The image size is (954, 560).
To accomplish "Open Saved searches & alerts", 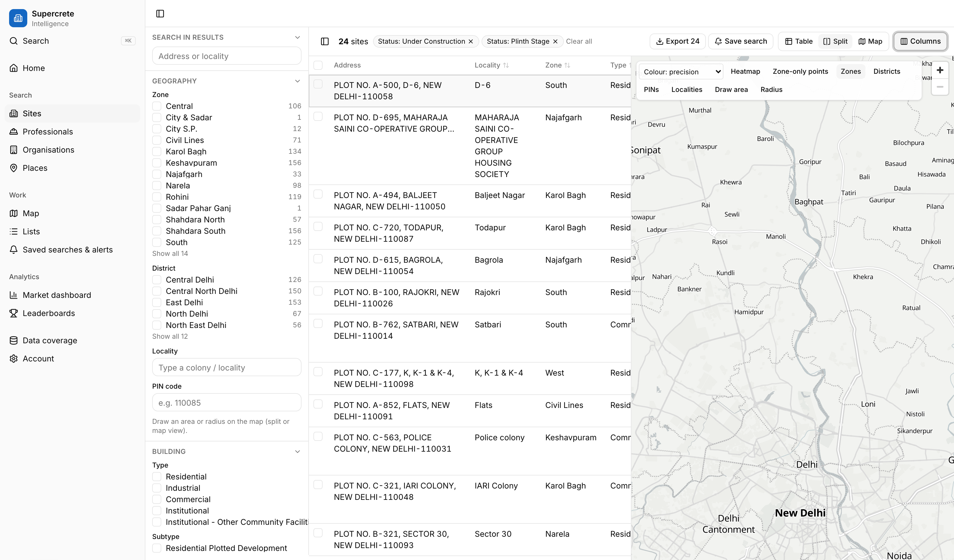I will coord(72,250).
